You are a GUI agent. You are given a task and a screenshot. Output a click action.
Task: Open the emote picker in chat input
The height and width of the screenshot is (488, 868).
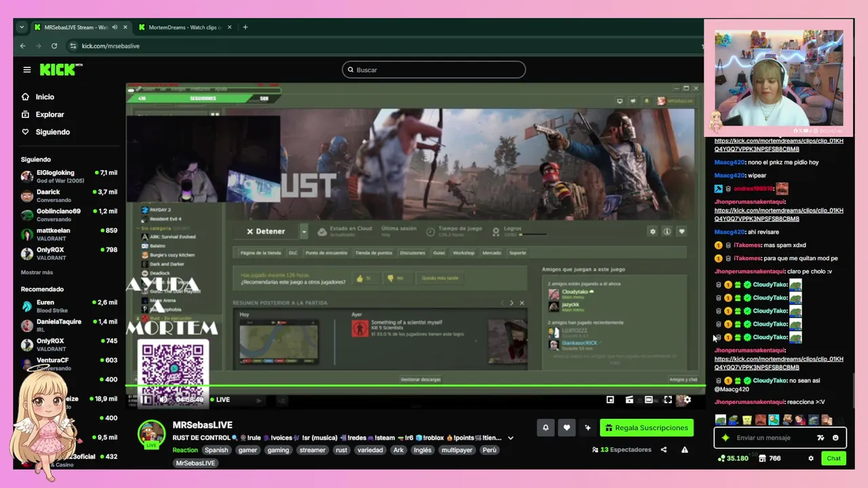click(835, 438)
